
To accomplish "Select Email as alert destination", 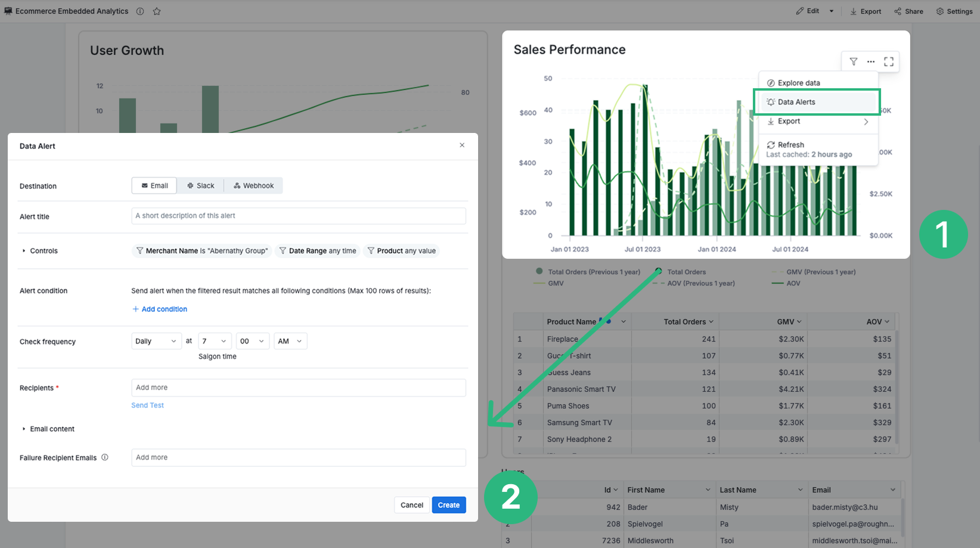I will pyautogui.click(x=154, y=185).
